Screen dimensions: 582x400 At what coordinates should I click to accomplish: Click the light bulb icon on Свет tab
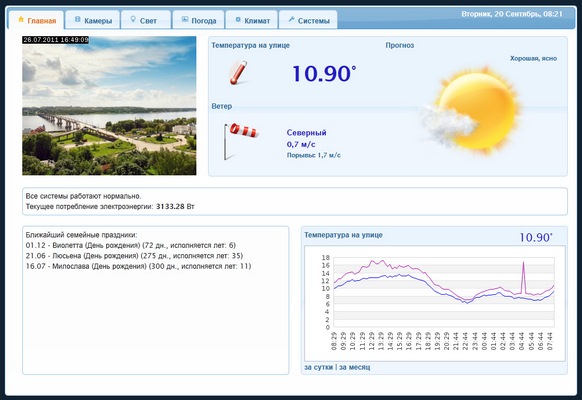[x=133, y=19]
